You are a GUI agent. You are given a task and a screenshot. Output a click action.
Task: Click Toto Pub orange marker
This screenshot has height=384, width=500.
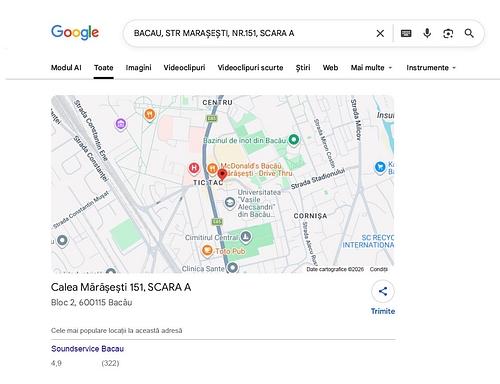tap(207, 250)
